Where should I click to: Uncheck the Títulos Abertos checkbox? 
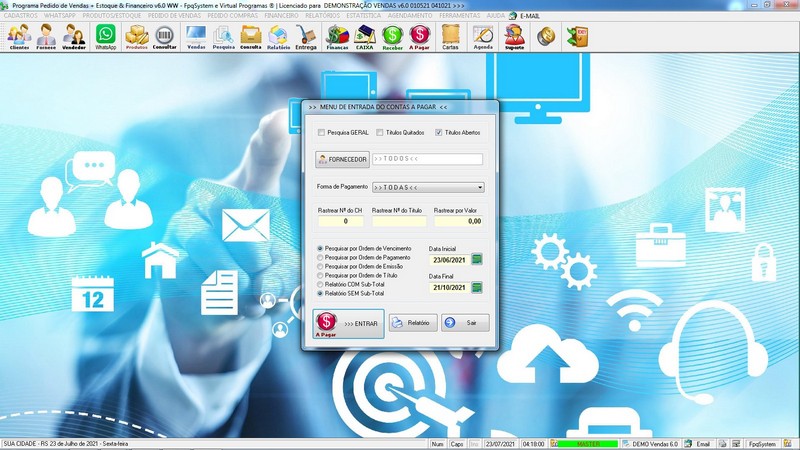pyautogui.click(x=438, y=133)
